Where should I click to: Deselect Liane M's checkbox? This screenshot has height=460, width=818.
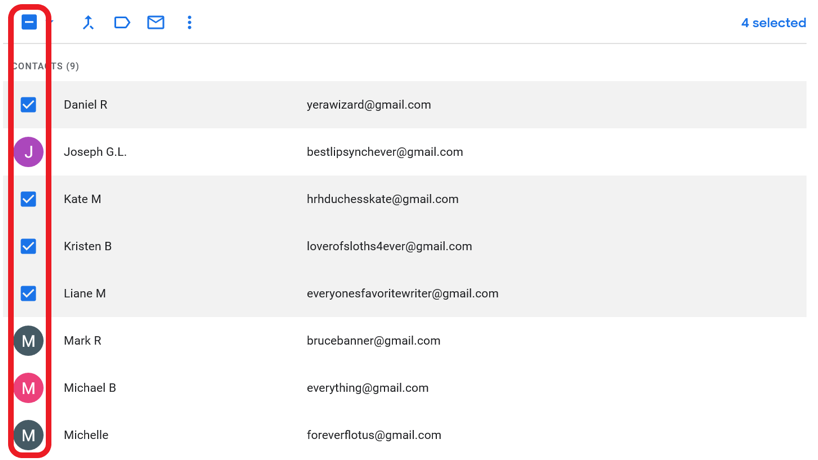tap(28, 294)
